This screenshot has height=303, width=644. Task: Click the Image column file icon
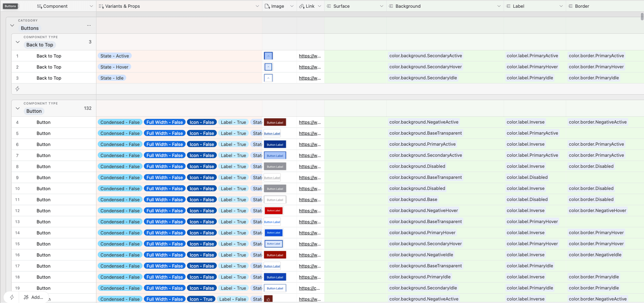(x=267, y=6)
